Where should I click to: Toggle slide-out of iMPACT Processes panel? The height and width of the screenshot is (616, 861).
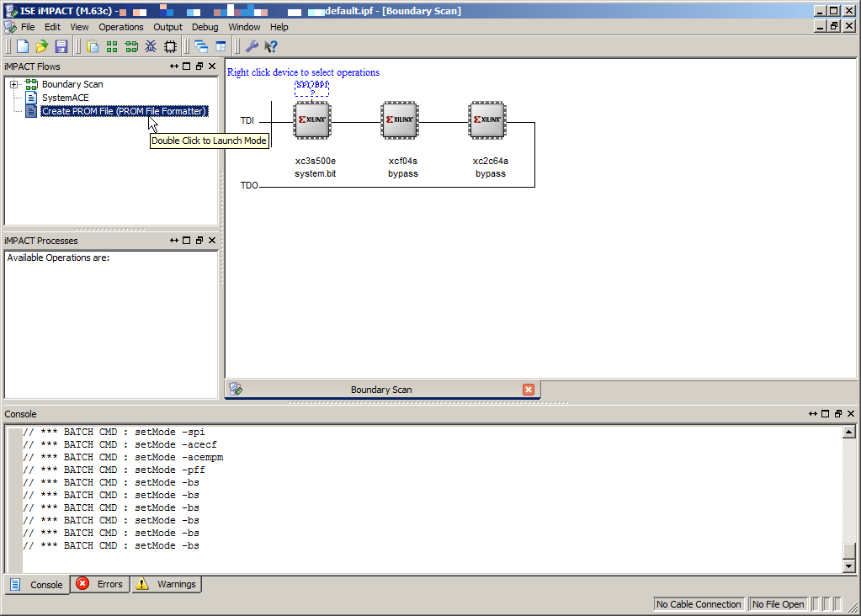coord(174,241)
